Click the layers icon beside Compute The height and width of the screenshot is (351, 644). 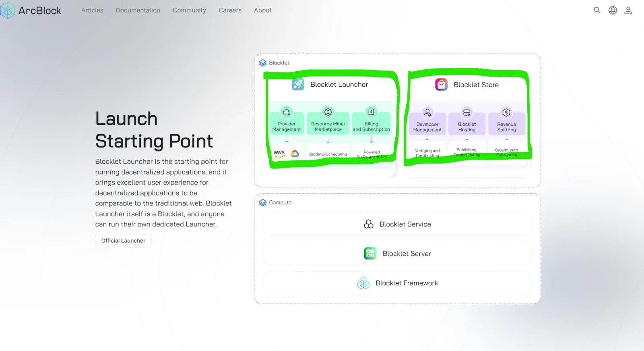click(263, 203)
